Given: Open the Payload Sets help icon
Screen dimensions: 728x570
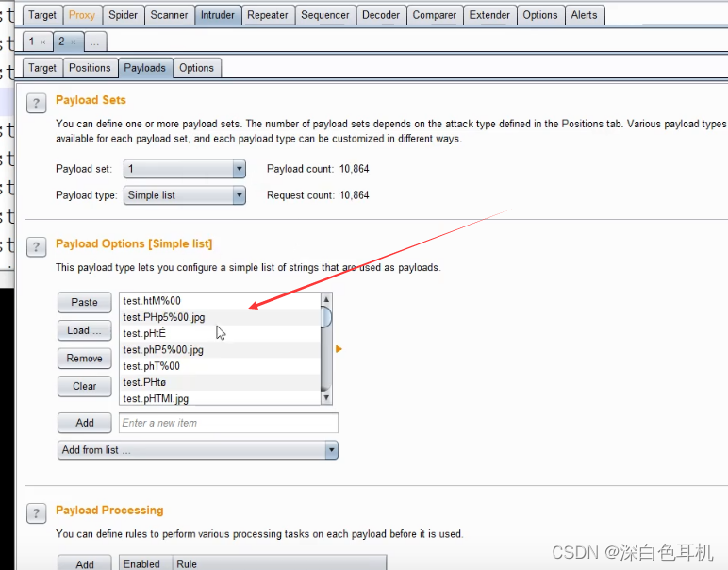Looking at the screenshot, I should coord(36,103).
